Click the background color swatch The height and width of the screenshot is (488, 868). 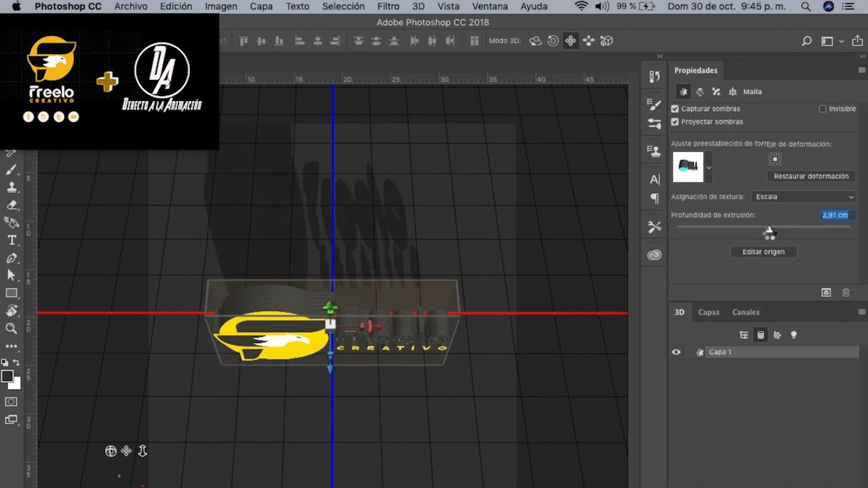pos(16,384)
